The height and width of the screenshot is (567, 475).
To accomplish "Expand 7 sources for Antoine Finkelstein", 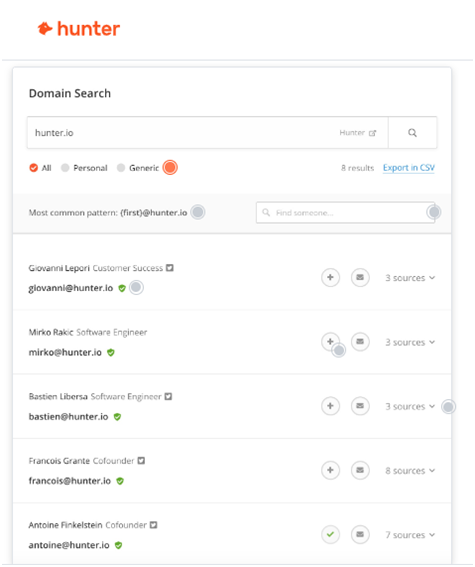I will (410, 535).
